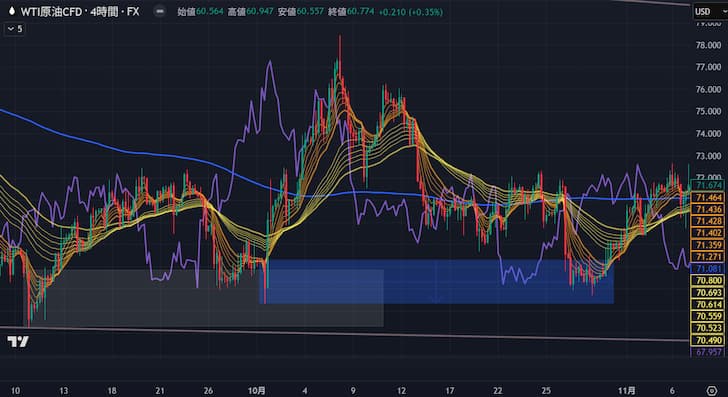Click the orange 71.464 price label
Screen dimensions: 728x397
(x=708, y=197)
